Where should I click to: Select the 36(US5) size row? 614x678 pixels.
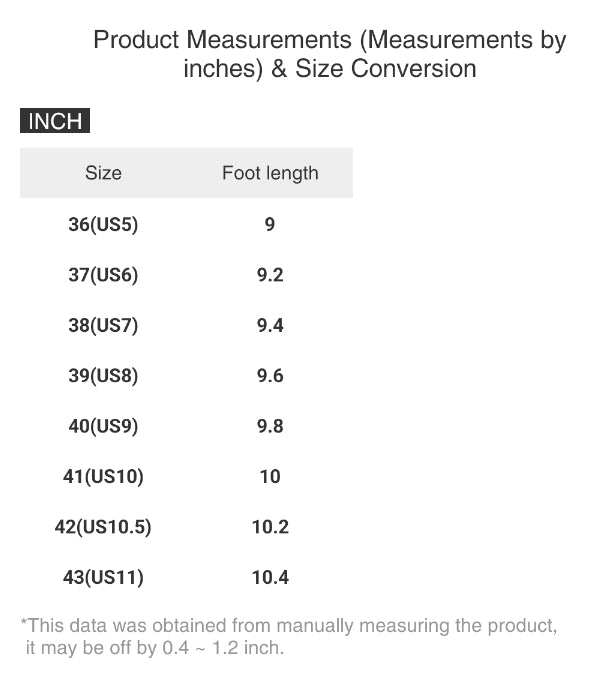pos(103,224)
